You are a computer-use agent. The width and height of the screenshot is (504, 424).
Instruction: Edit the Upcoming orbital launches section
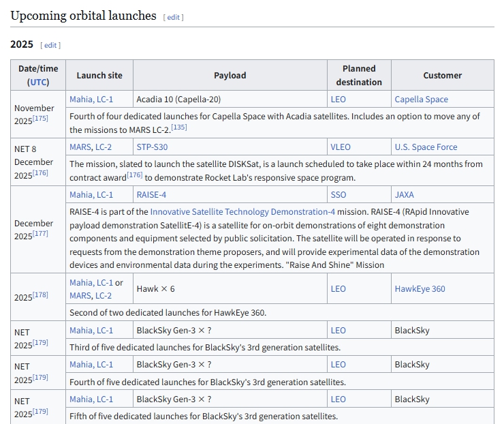(x=173, y=17)
